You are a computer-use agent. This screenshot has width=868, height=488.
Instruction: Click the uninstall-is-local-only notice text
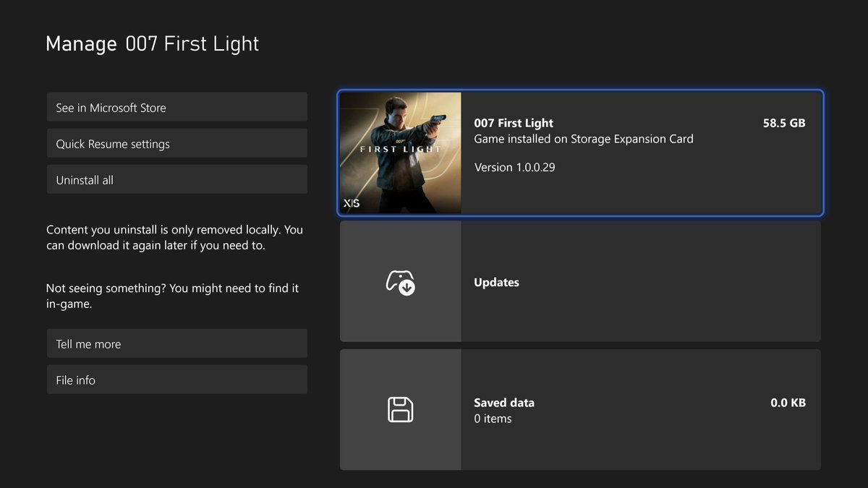pos(174,237)
